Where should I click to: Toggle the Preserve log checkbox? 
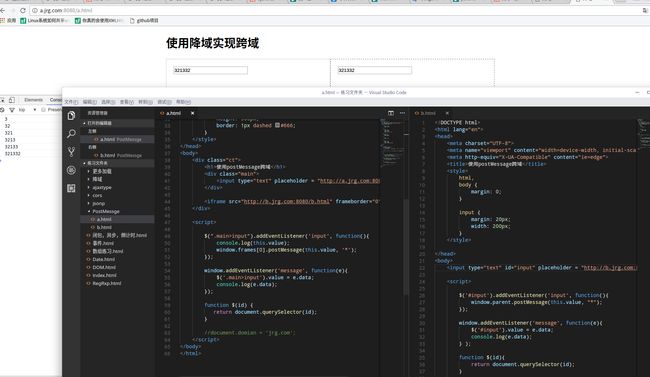pyautogui.click(x=43, y=110)
